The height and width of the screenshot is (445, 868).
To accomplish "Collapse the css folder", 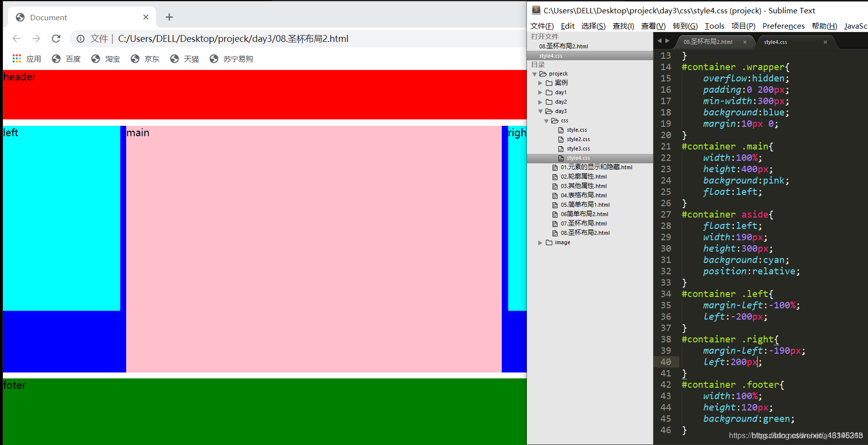I will click(546, 121).
